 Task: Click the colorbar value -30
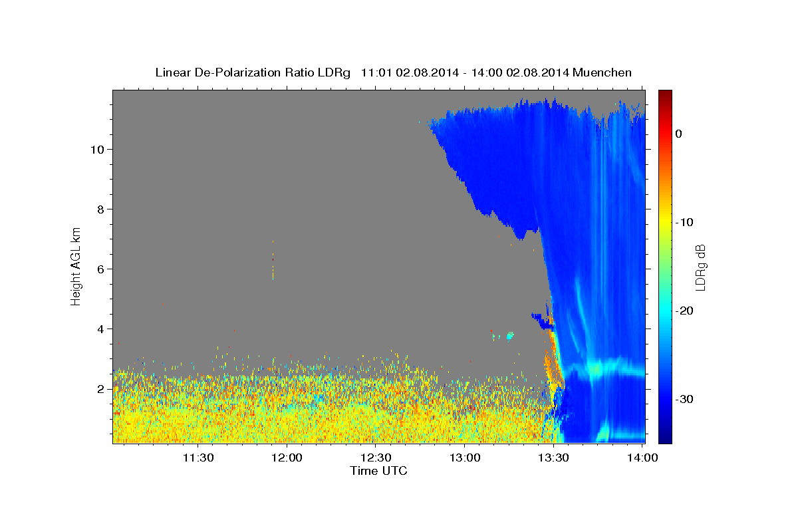click(684, 399)
